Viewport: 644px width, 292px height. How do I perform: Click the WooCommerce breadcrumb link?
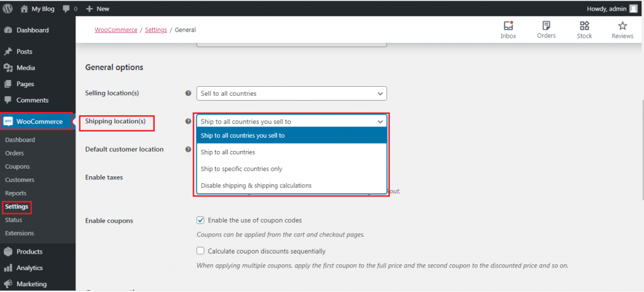click(x=116, y=30)
